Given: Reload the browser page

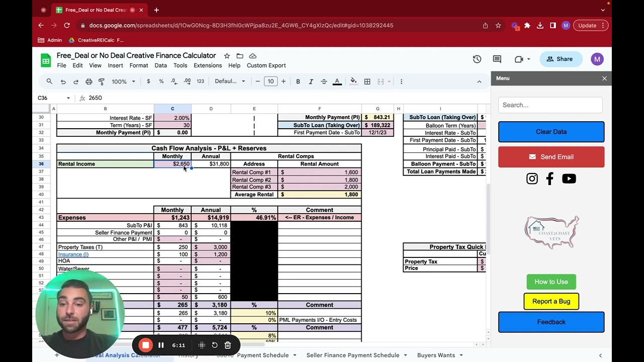Looking at the screenshot, I should tap(67, 25).
